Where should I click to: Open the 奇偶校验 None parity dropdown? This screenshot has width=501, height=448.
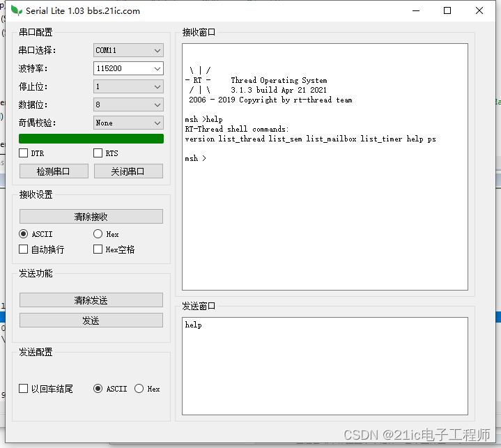click(x=128, y=123)
